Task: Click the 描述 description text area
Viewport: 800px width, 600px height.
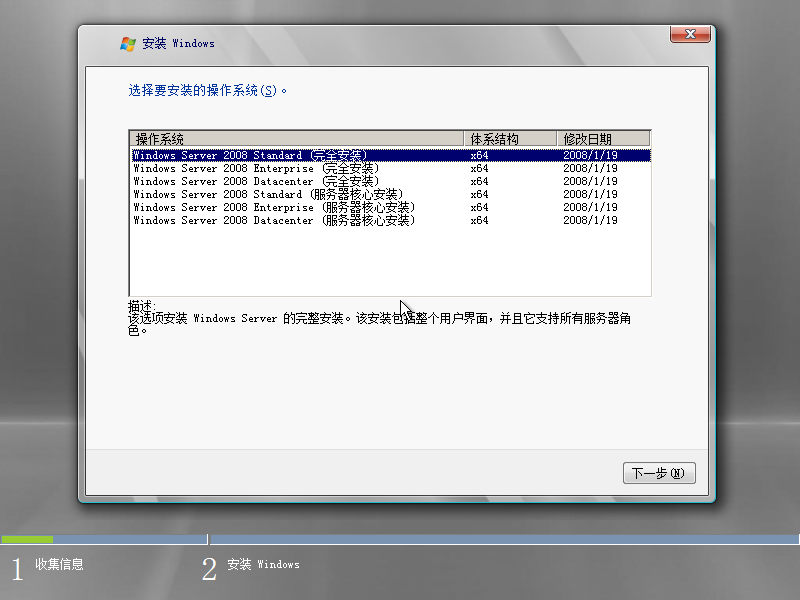Action: point(300,318)
